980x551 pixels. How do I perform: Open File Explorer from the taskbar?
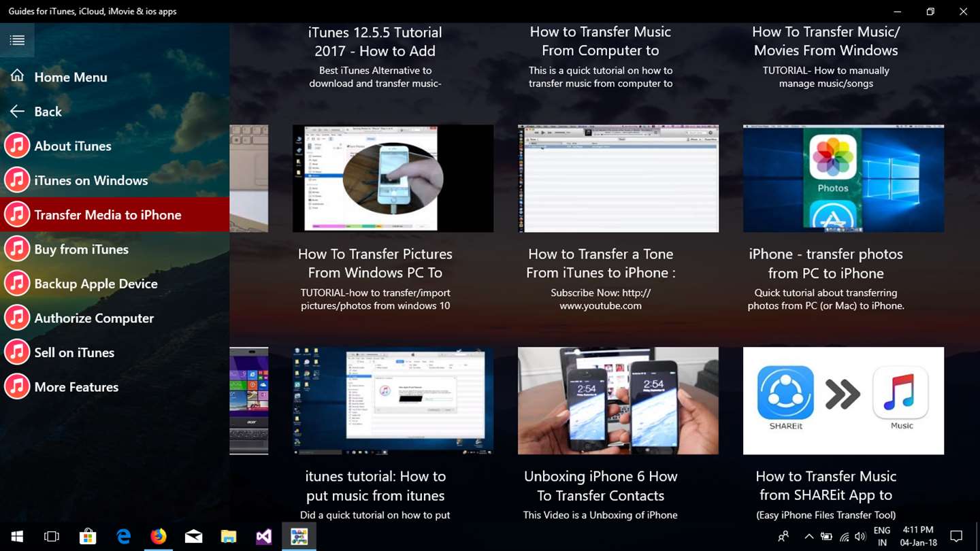(229, 537)
